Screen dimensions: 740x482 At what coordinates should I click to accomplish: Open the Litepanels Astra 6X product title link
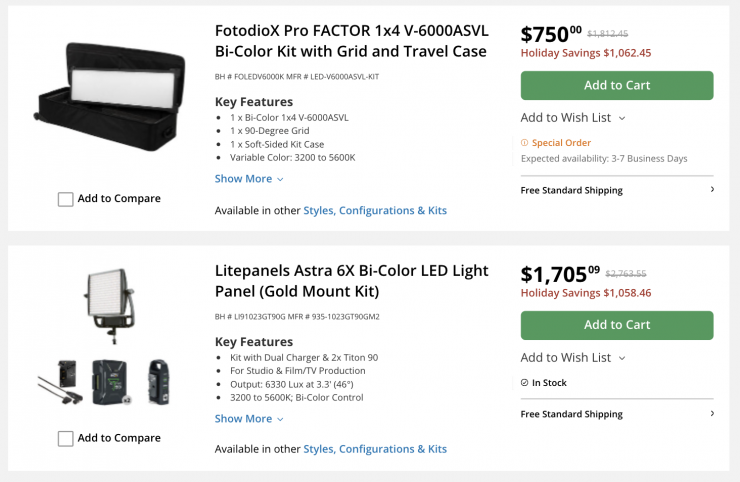pyautogui.click(x=351, y=281)
